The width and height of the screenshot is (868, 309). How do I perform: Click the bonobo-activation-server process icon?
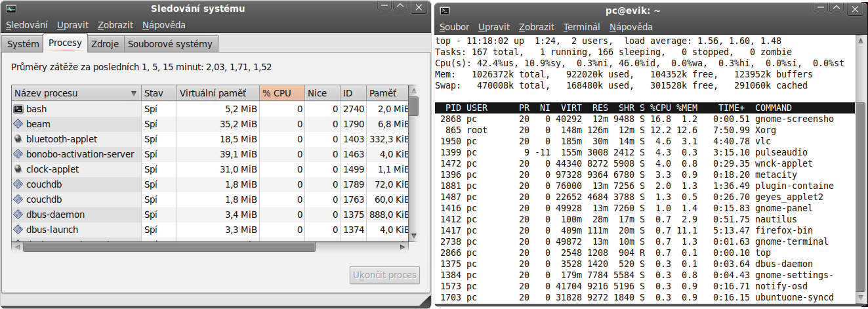point(18,154)
